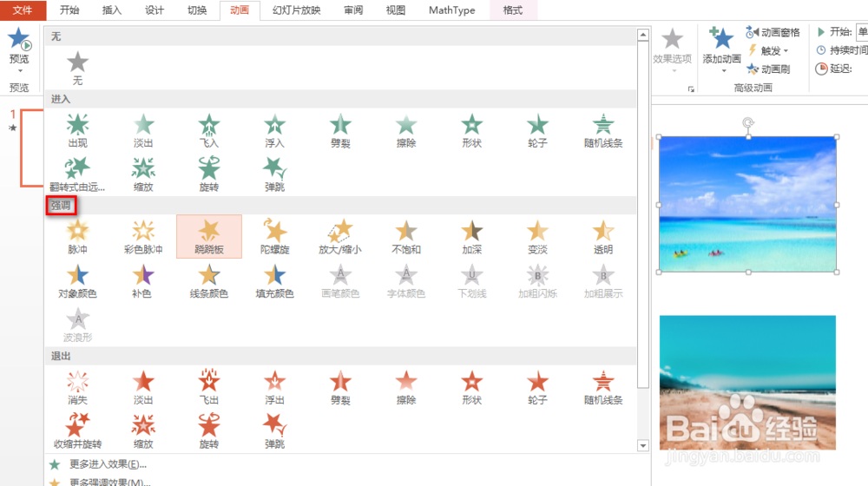
Task: Choose the 擦除 exit effect
Action: click(x=406, y=387)
